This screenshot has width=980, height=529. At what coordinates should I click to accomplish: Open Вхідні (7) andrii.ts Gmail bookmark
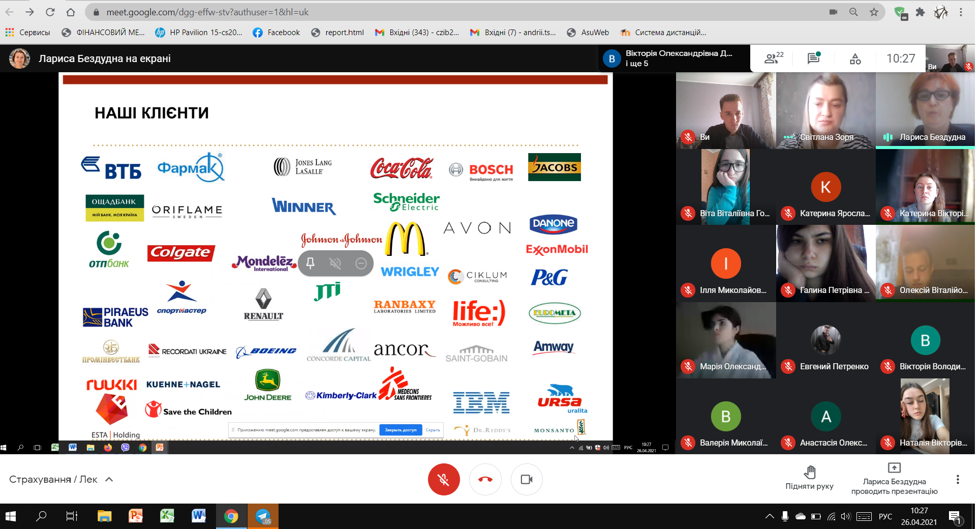coord(513,33)
